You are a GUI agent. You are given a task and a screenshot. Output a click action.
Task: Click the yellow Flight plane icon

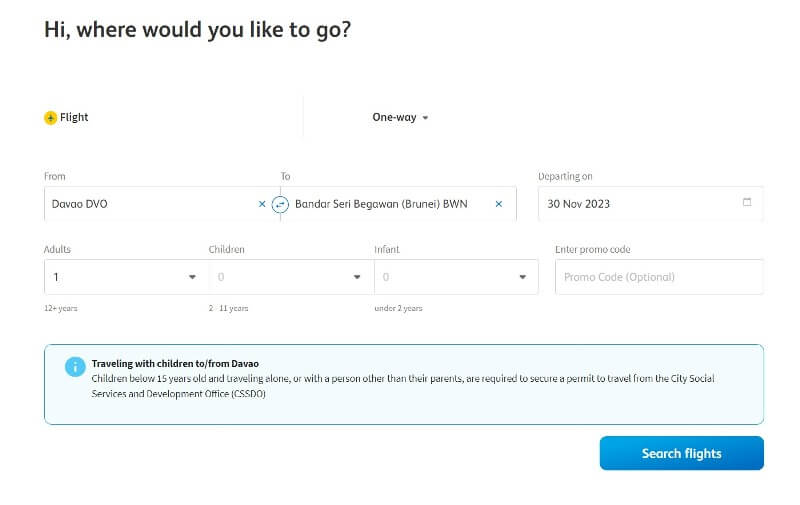tap(51, 118)
